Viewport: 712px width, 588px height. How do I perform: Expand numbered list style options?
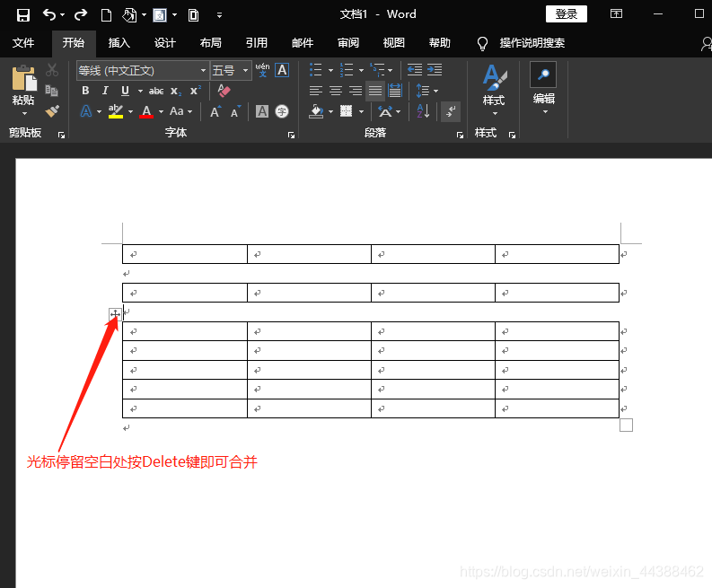coord(362,70)
